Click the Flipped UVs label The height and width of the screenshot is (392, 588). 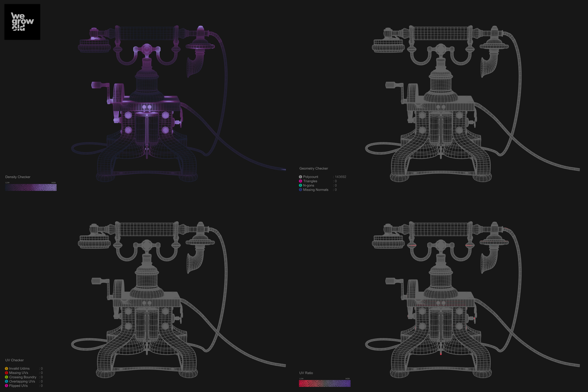coord(19,386)
